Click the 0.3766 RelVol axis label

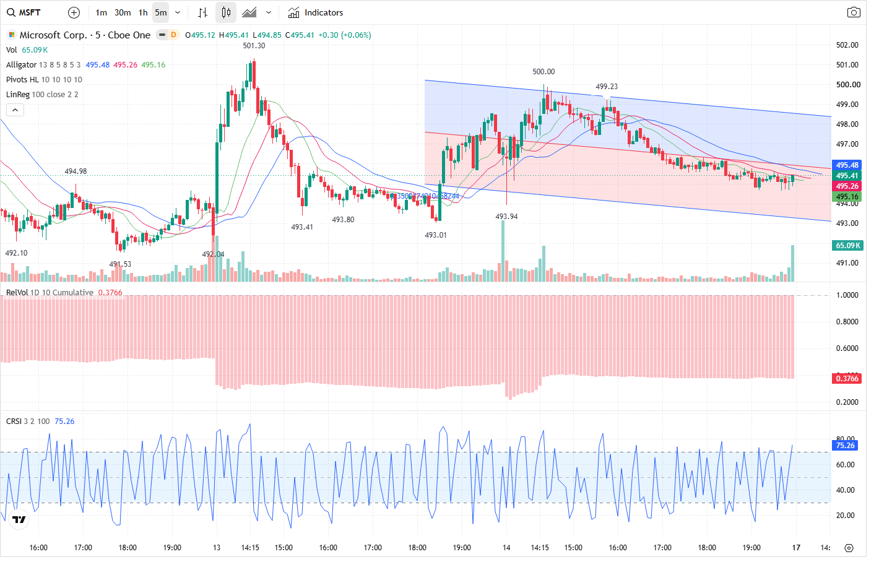847,378
